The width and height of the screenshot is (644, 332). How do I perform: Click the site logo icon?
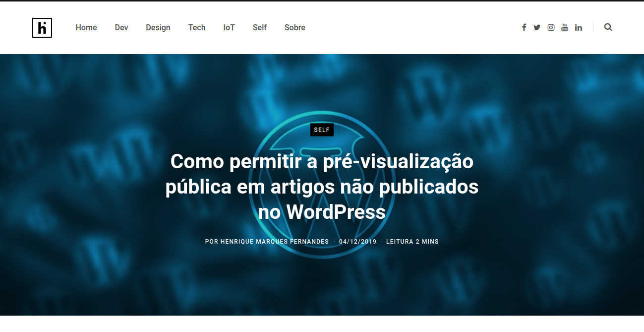point(42,28)
